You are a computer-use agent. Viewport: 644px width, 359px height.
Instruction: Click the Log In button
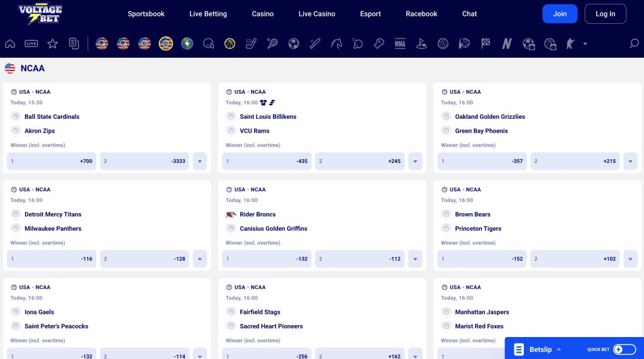tap(606, 14)
